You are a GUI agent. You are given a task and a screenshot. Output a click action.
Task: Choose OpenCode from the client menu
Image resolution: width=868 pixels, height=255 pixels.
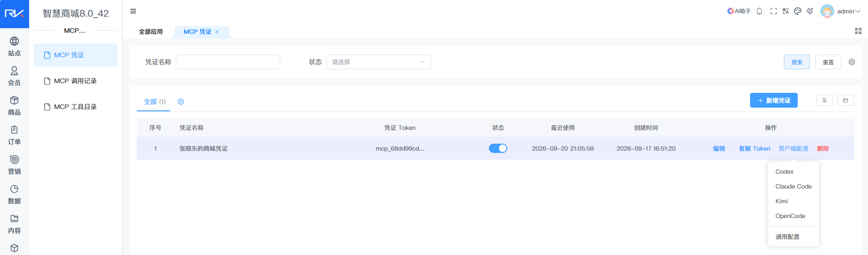pyautogui.click(x=794, y=216)
